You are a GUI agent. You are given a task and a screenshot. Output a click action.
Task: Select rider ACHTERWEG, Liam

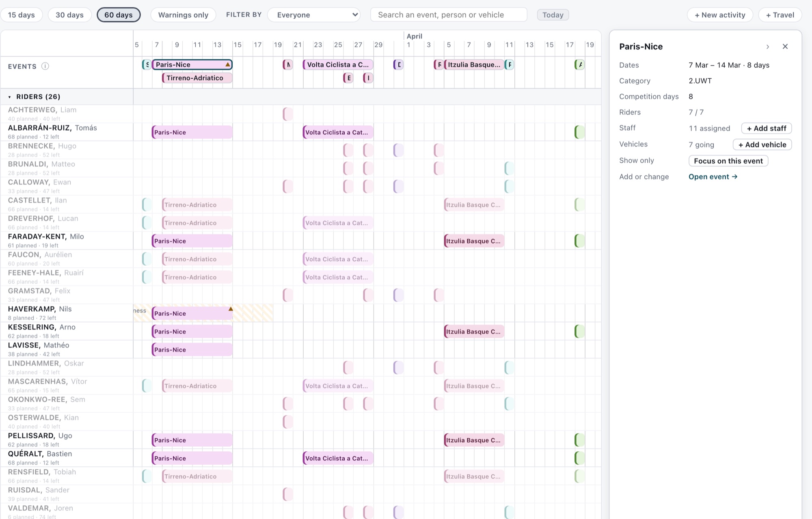[x=42, y=110]
